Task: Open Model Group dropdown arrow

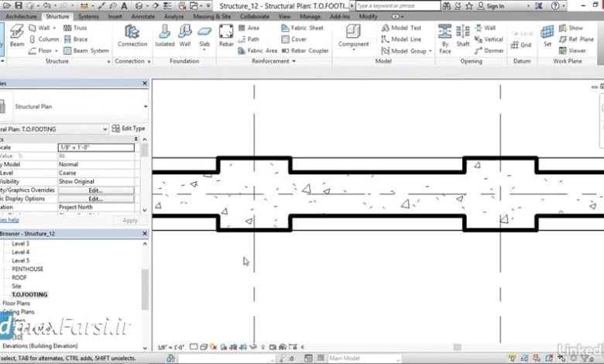Action: click(x=430, y=51)
